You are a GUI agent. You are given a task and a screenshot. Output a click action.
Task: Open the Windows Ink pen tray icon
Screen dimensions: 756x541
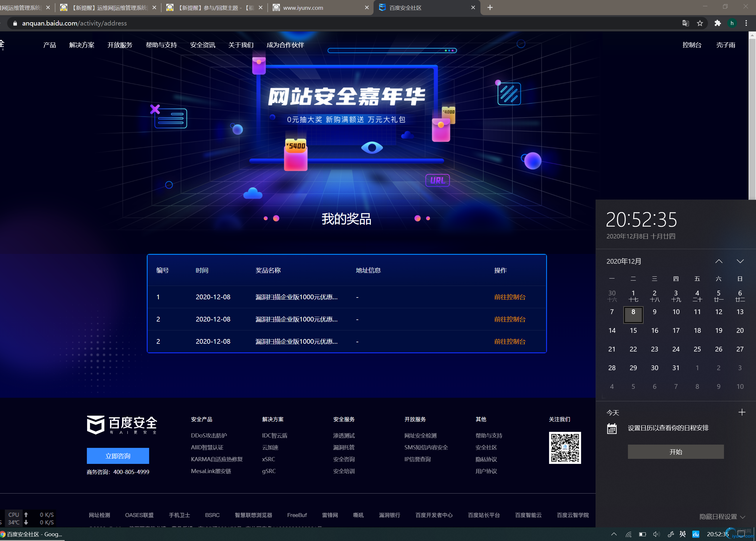click(x=671, y=534)
